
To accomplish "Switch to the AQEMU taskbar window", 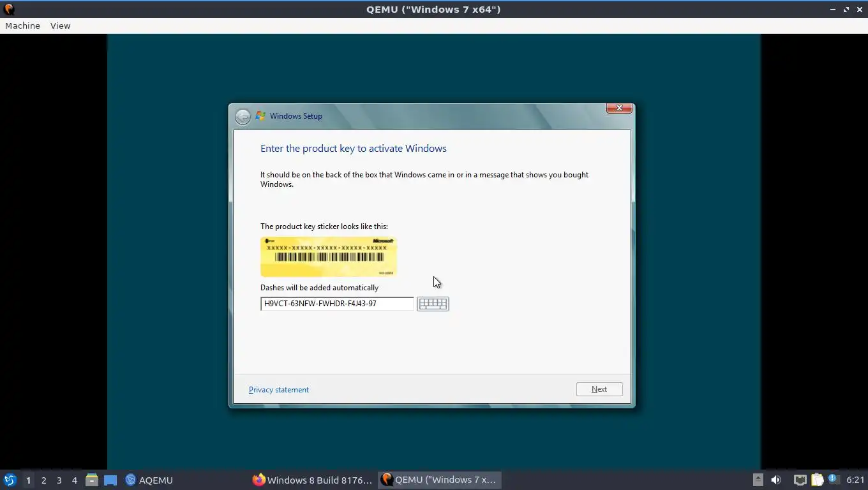I will pyautogui.click(x=149, y=480).
